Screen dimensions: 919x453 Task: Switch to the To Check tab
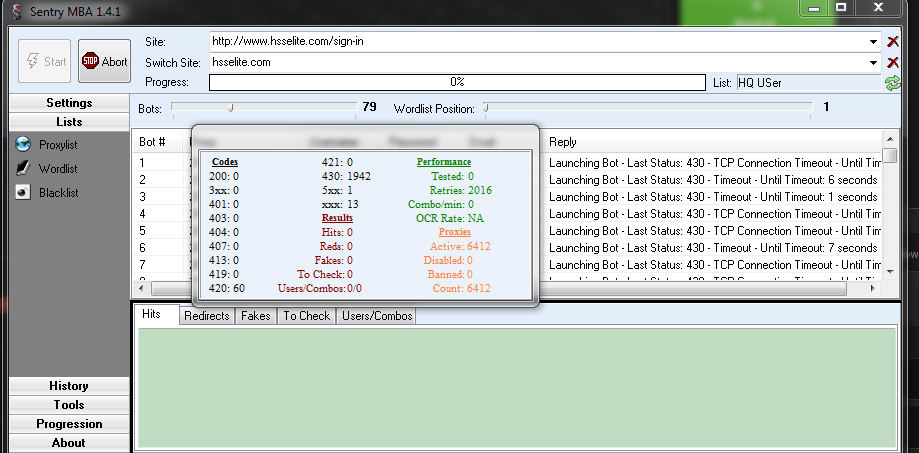point(306,316)
